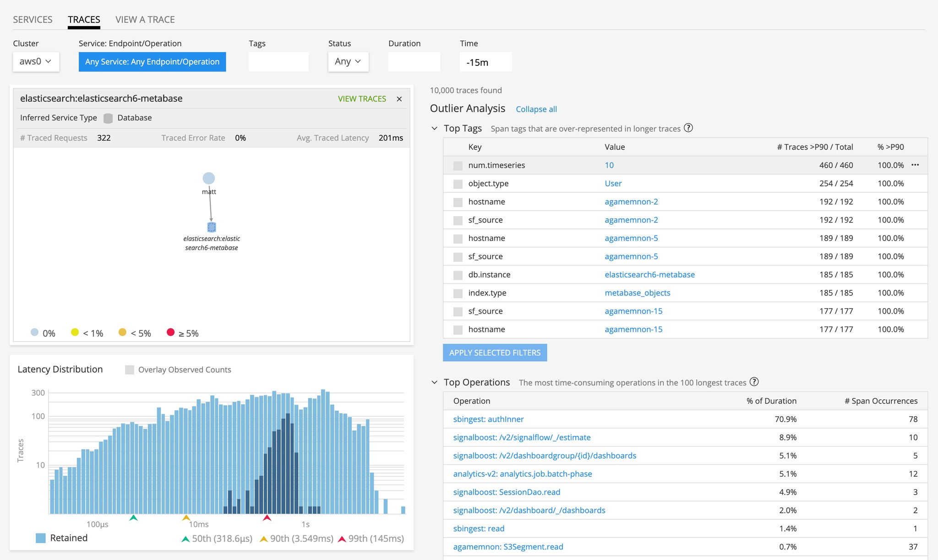The width and height of the screenshot is (938, 560).
Task: Collapse the Top Tags section
Action: click(434, 129)
